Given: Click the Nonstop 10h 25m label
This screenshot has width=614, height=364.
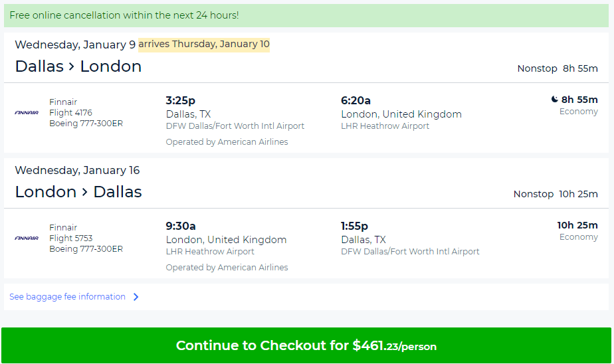Looking at the screenshot, I should 556,194.
